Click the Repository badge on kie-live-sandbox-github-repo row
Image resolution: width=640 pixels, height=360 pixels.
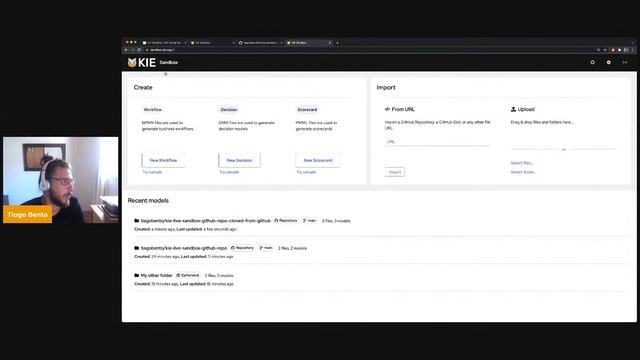click(x=242, y=248)
